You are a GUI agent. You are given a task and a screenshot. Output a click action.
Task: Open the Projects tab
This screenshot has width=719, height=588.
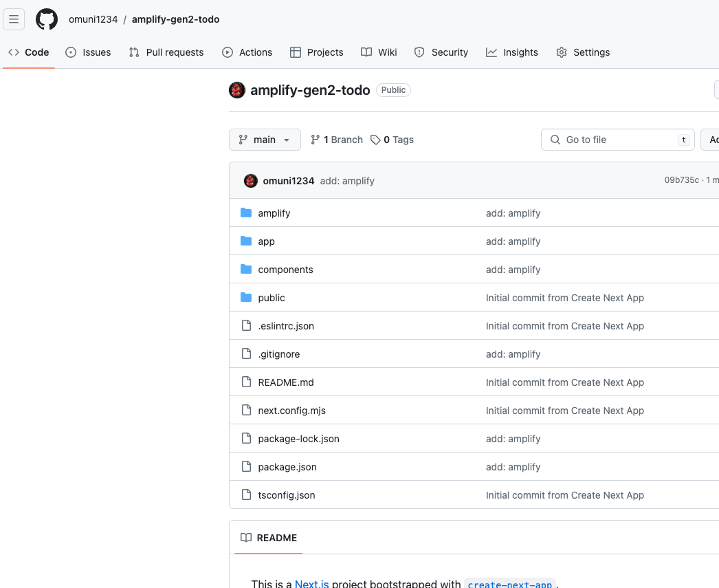tap(316, 52)
